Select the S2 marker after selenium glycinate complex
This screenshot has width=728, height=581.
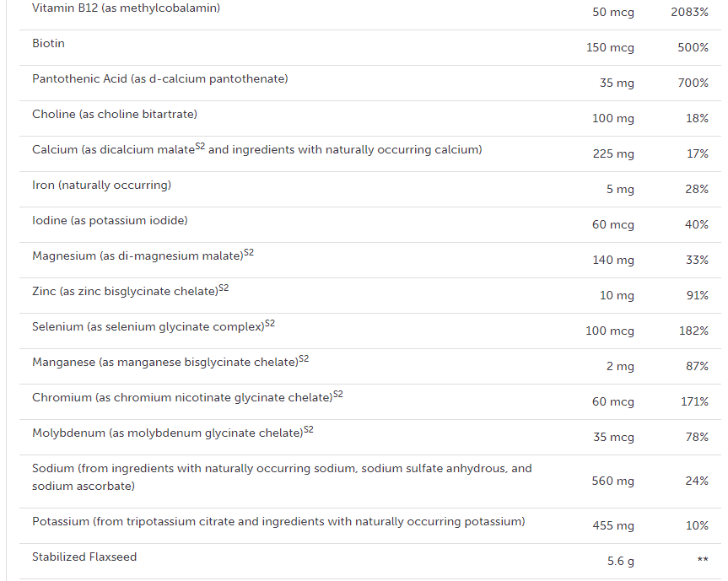(x=270, y=324)
